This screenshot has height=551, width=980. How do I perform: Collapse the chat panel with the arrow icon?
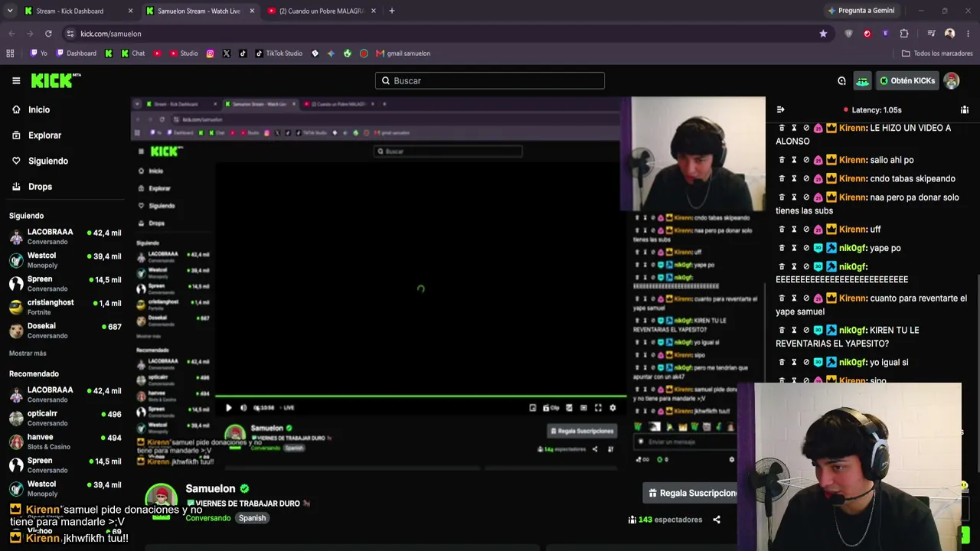tap(780, 109)
